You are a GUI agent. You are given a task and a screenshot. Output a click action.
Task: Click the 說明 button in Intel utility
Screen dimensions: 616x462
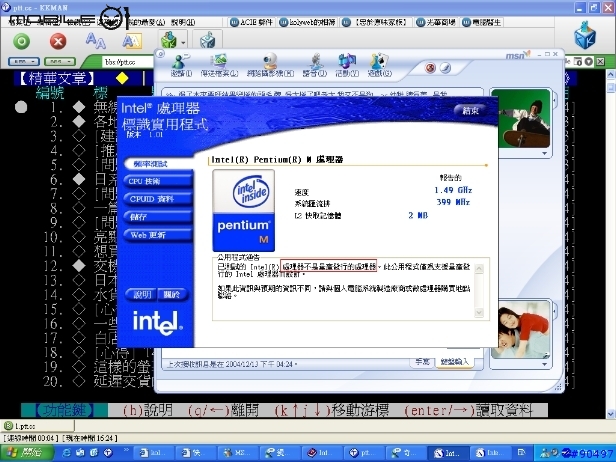point(141,294)
